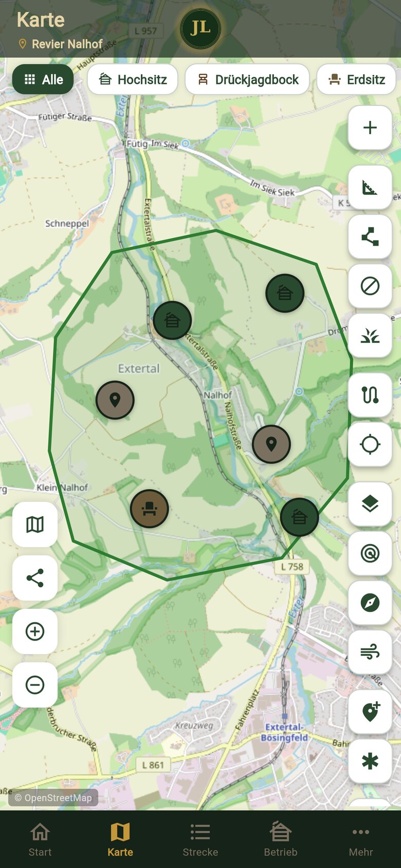Select the Alle filter chip
Viewport: 401px width, 868px height.
tap(43, 79)
